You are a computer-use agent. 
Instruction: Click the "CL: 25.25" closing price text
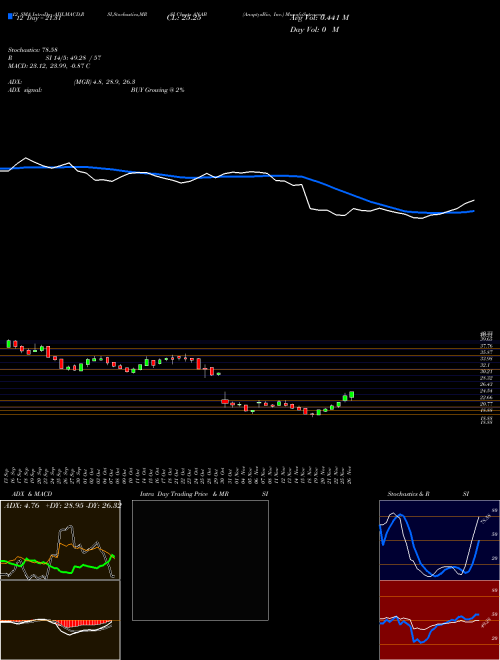pyautogui.click(x=184, y=18)
